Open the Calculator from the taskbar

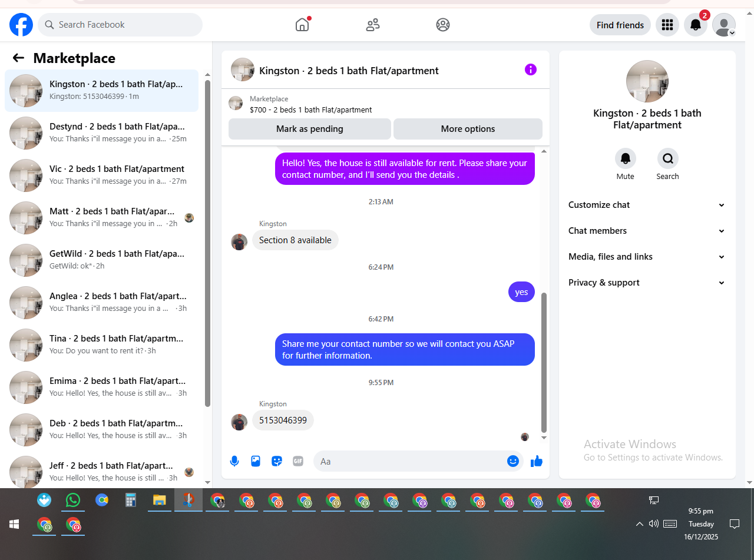(131, 500)
